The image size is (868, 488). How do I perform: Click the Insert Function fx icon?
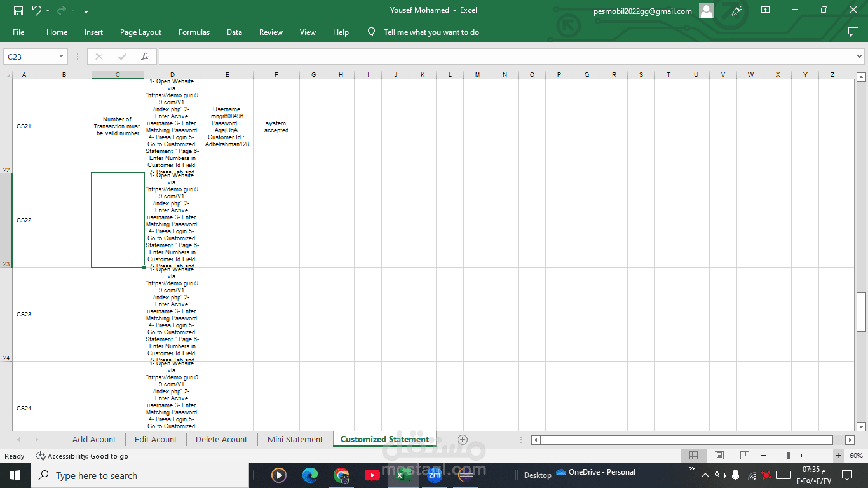[x=145, y=57]
